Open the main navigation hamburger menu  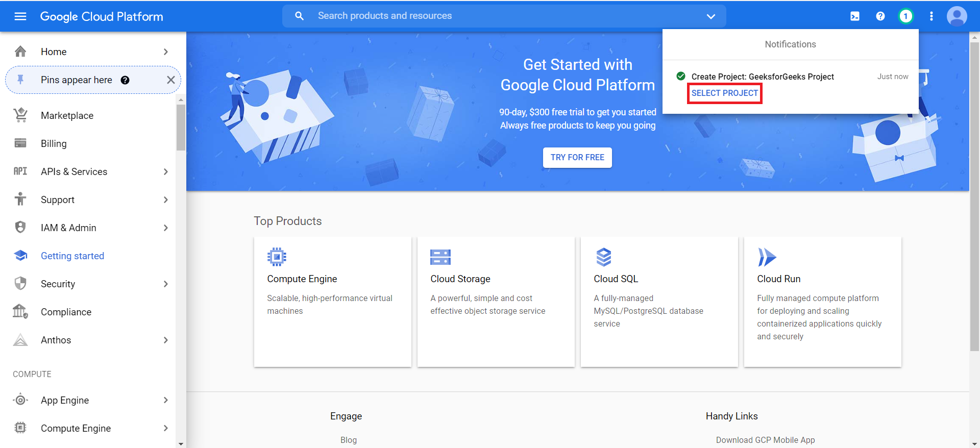(20, 16)
